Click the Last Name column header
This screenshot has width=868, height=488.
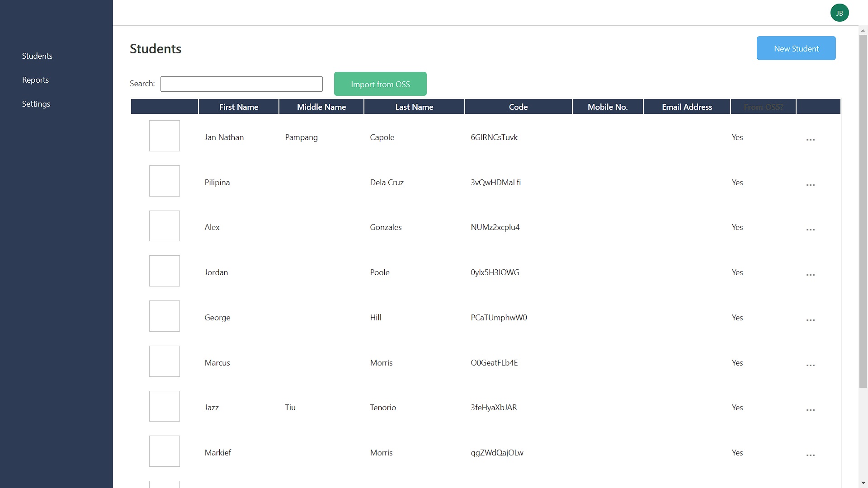coord(414,107)
